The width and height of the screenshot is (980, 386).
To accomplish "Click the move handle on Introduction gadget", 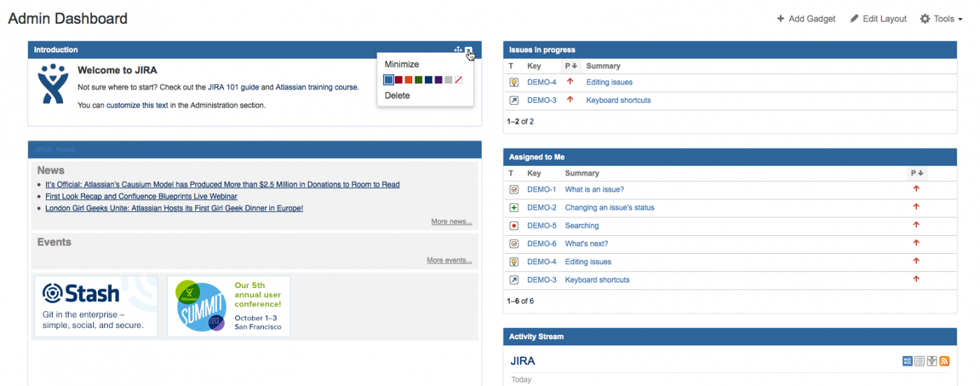I will click(x=458, y=50).
